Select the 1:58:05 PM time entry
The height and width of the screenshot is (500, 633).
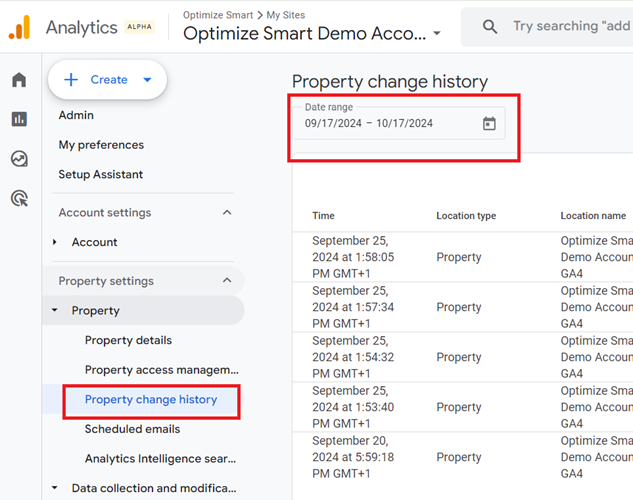pyautogui.click(x=353, y=257)
